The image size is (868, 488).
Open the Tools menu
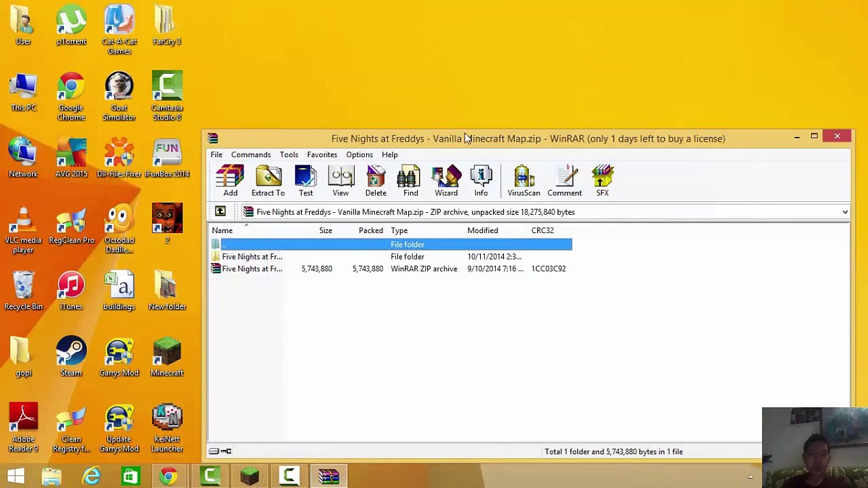coord(289,155)
